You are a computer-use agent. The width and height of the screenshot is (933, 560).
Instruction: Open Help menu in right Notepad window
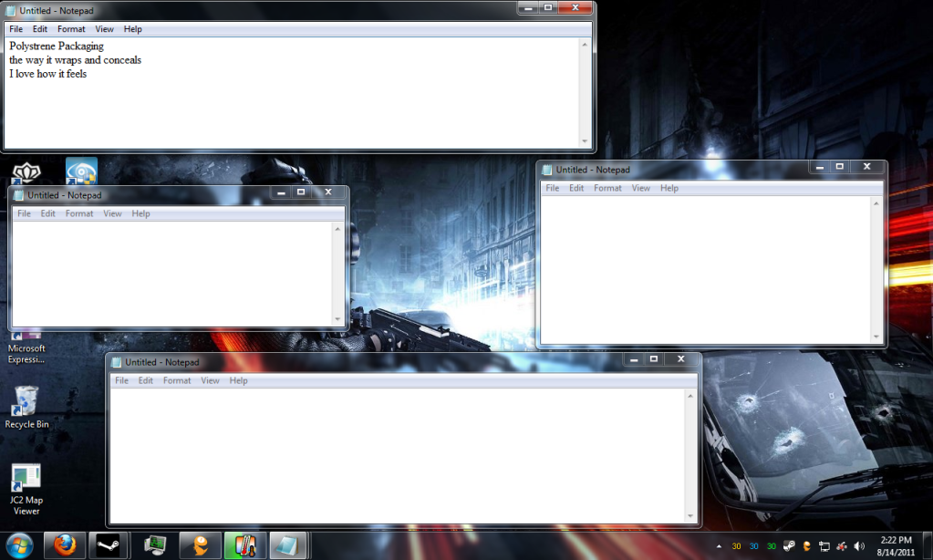669,188
